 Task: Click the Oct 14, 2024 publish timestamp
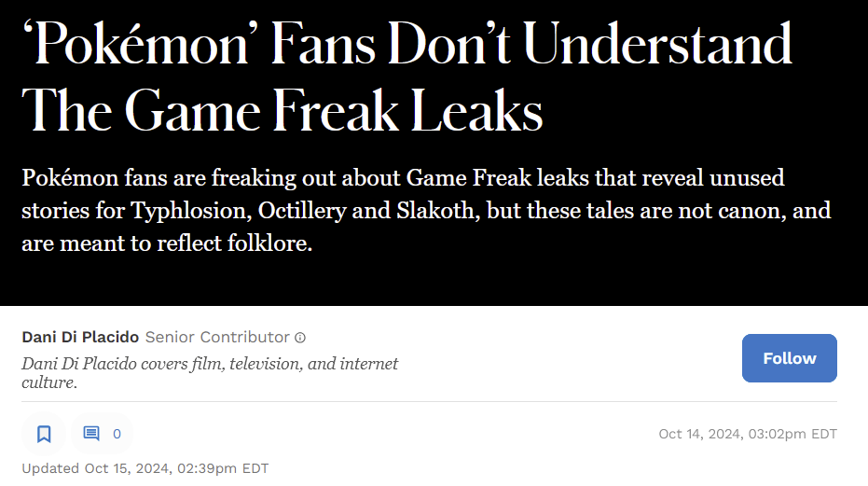tap(748, 434)
